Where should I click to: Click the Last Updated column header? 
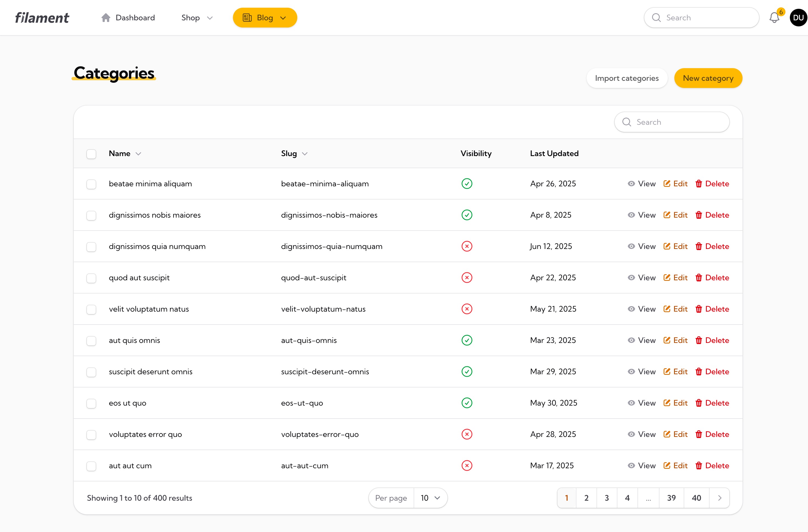click(554, 154)
